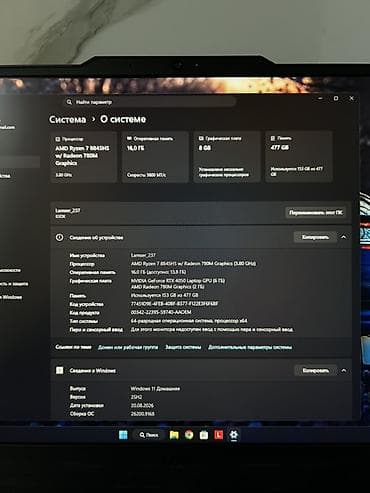
Task: Open Windows Start menu on taskbar
Action: point(123,435)
